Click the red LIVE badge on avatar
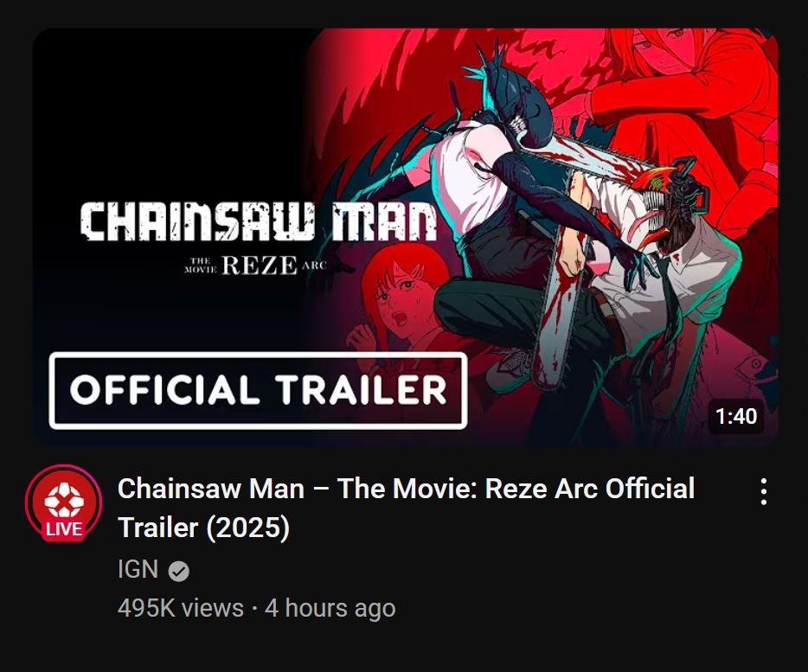This screenshot has width=808, height=672. pos(64,529)
